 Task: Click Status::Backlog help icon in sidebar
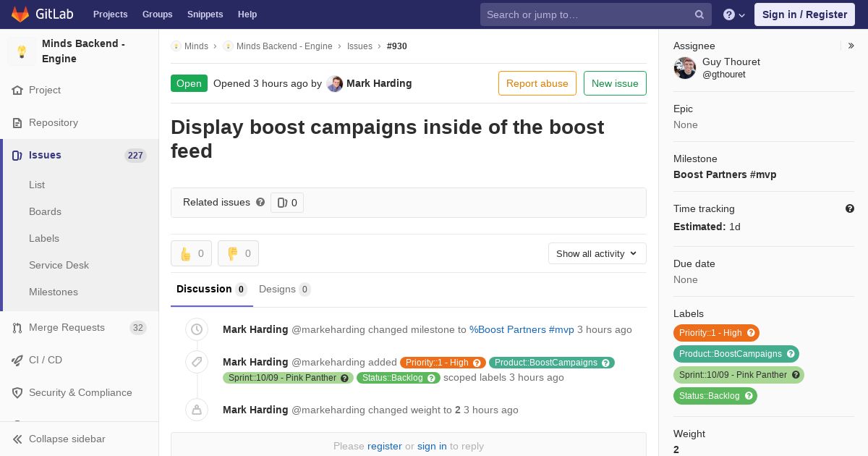click(749, 396)
